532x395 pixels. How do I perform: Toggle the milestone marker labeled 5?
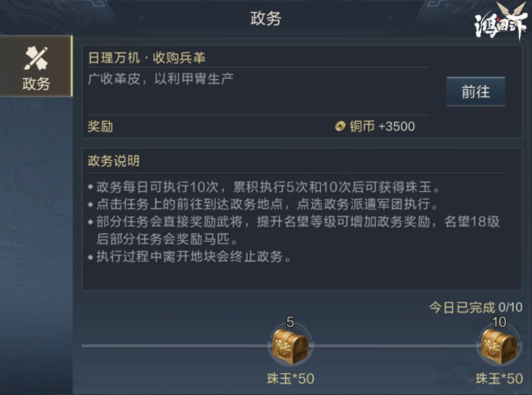[x=290, y=321]
